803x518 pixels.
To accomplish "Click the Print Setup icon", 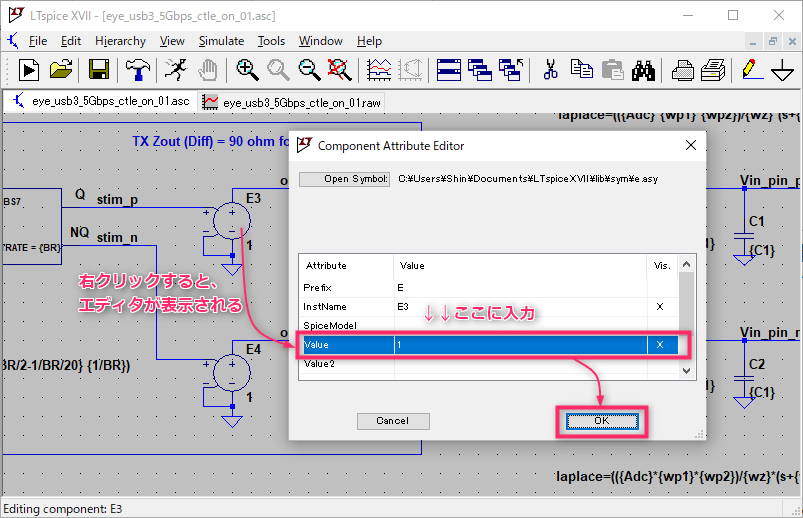I will click(x=713, y=70).
